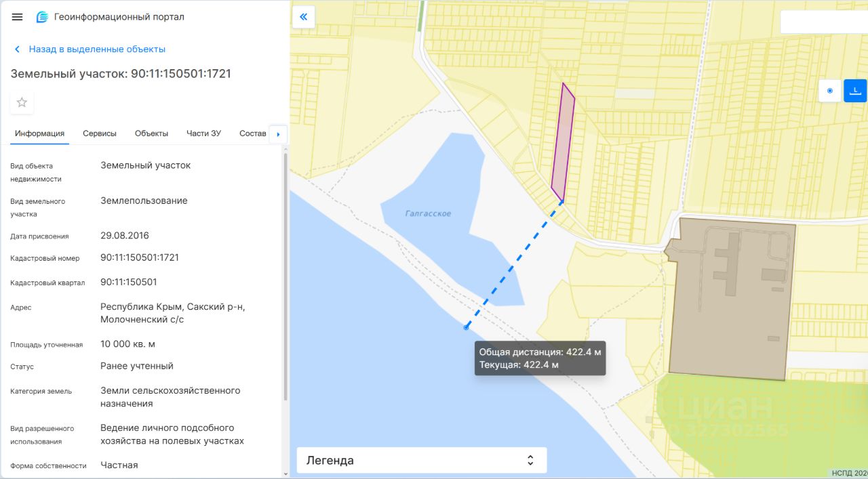Click the measurement endpoint marker on the map
The height and width of the screenshot is (479, 868).
pyautogui.click(x=466, y=327)
